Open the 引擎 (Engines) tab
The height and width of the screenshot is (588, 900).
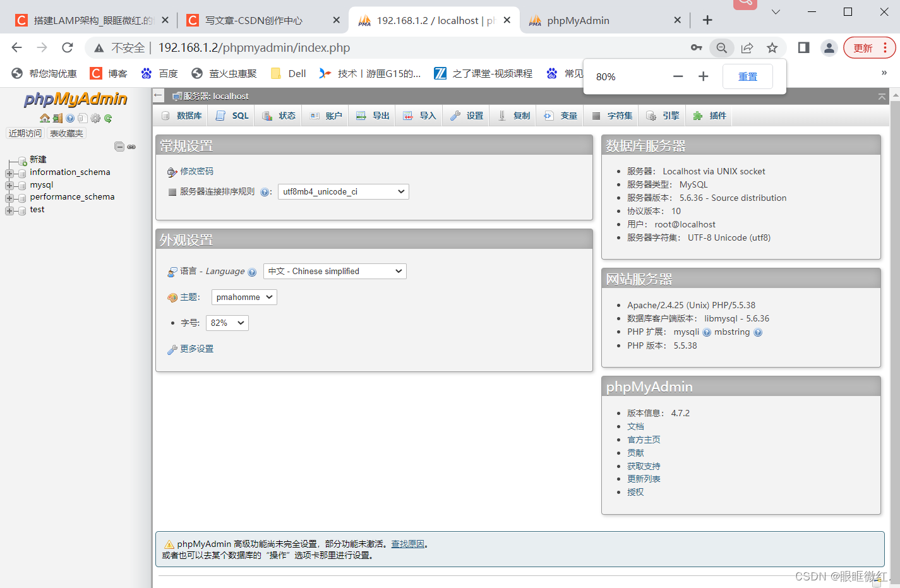click(x=663, y=116)
